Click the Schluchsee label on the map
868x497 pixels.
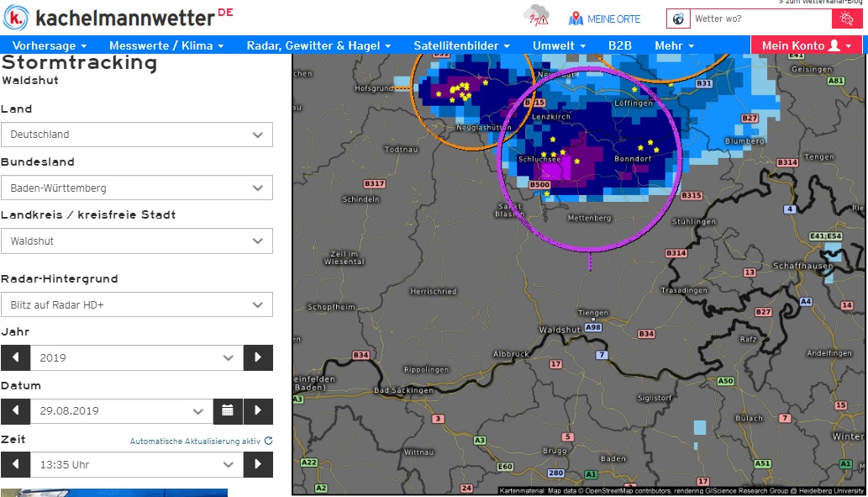tap(539, 159)
